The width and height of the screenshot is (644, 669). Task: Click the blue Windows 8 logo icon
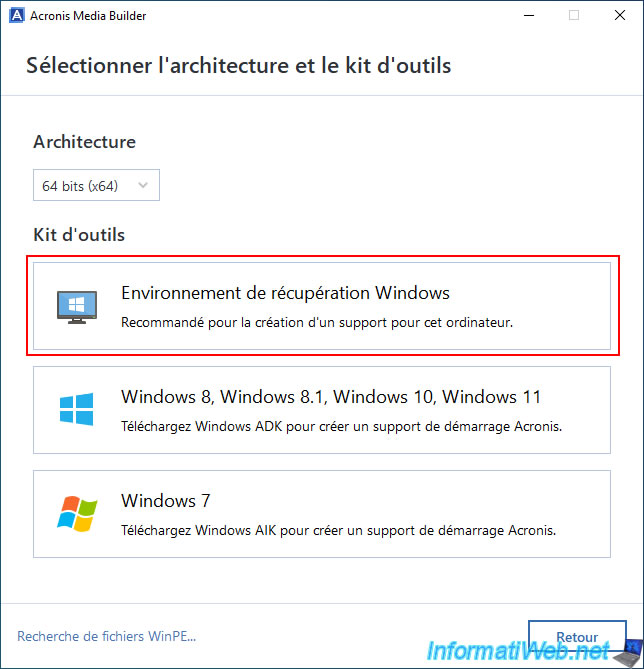[75, 409]
